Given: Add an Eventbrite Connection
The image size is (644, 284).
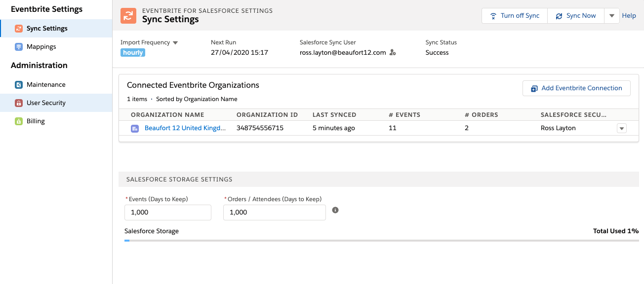Looking at the screenshot, I should 576,88.
